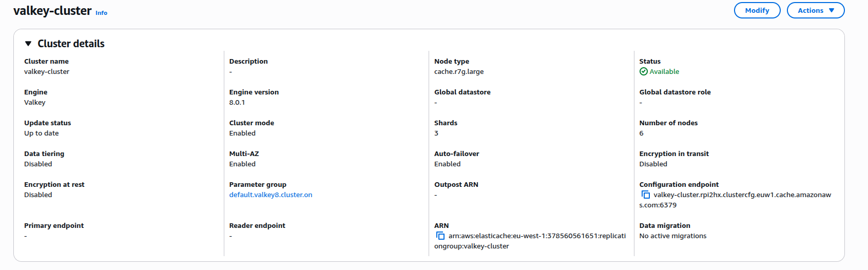Viewport: 868px width, 270px height.
Task: Click the Disabled value under Encryption in transit
Action: tap(653, 164)
